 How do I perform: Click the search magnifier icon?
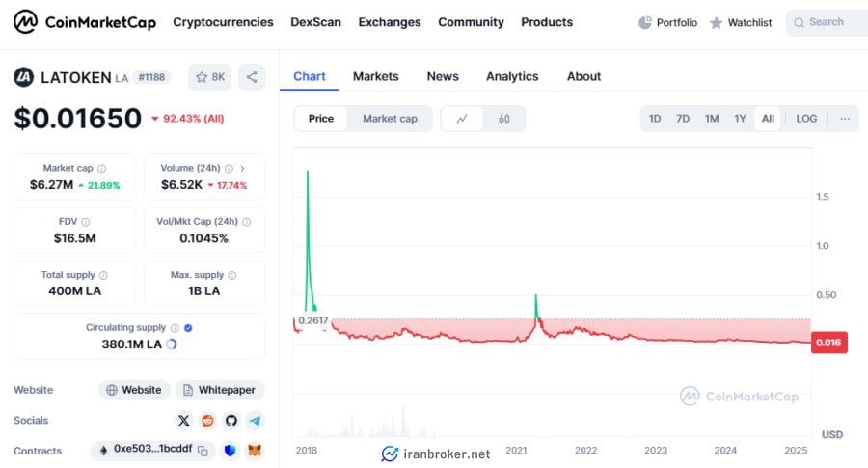click(799, 23)
